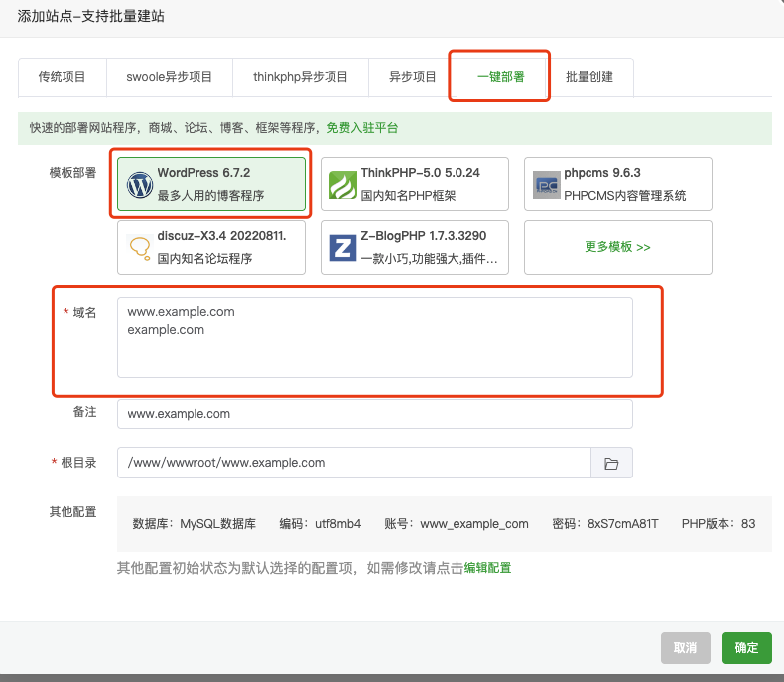Click the 账号: www_example_com text
Screen dimensions: 784x682
pyautogui.click(x=456, y=524)
